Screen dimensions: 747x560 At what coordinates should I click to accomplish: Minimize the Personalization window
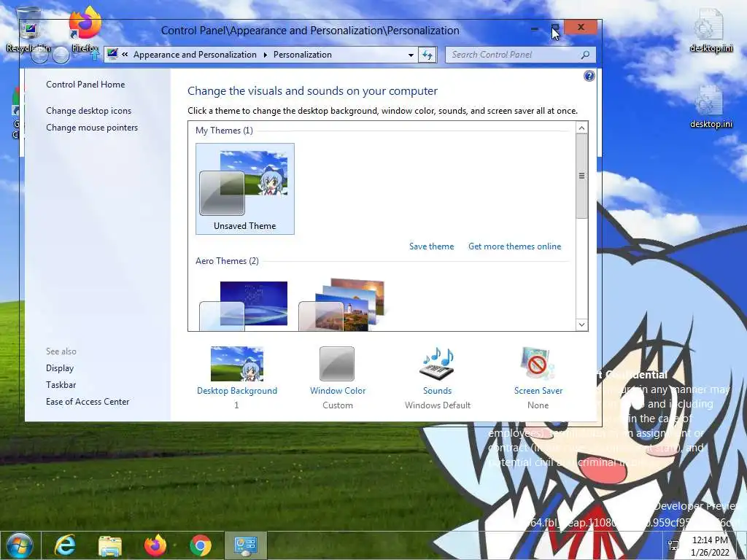[535, 28]
